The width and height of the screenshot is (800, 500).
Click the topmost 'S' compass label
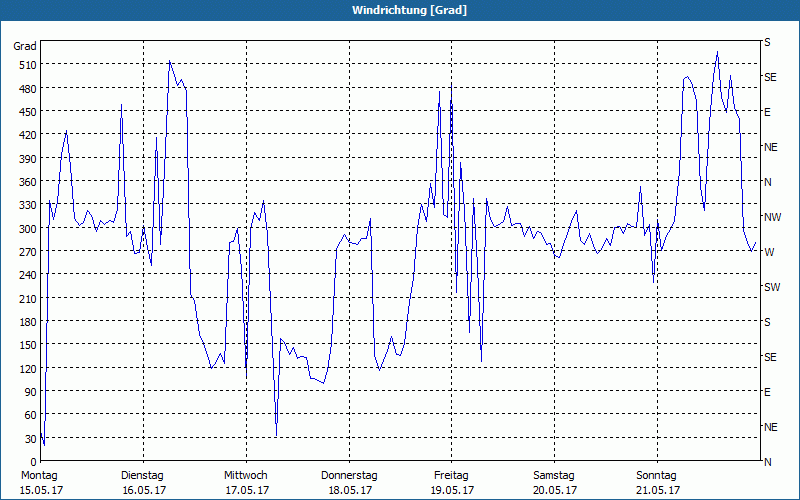[767, 42]
